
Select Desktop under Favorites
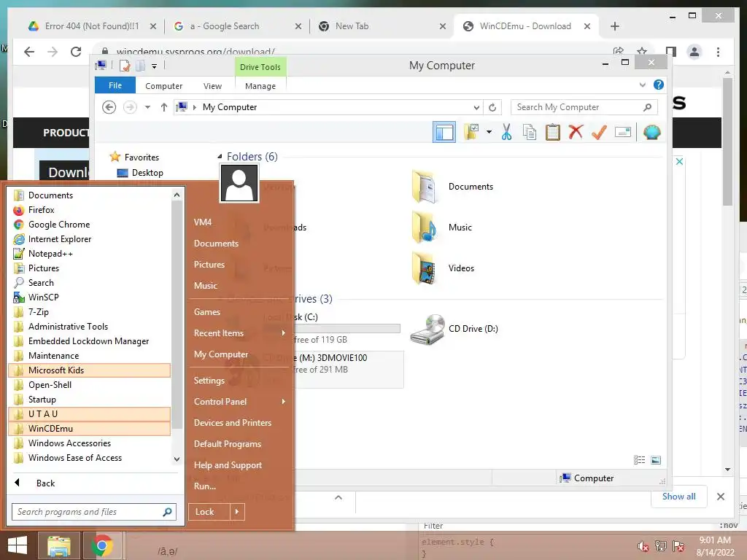141,172
